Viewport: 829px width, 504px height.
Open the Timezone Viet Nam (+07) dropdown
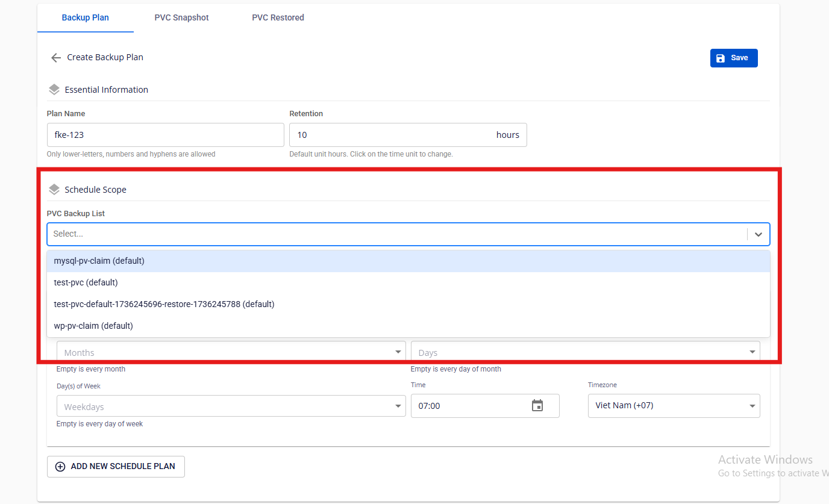tap(673, 406)
